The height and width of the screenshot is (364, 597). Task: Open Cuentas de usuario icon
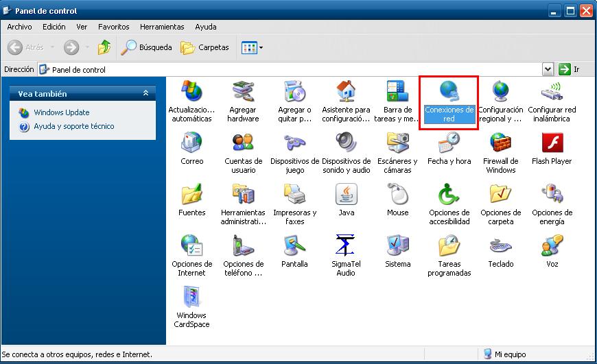pyautogui.click(x=244, y=143)
